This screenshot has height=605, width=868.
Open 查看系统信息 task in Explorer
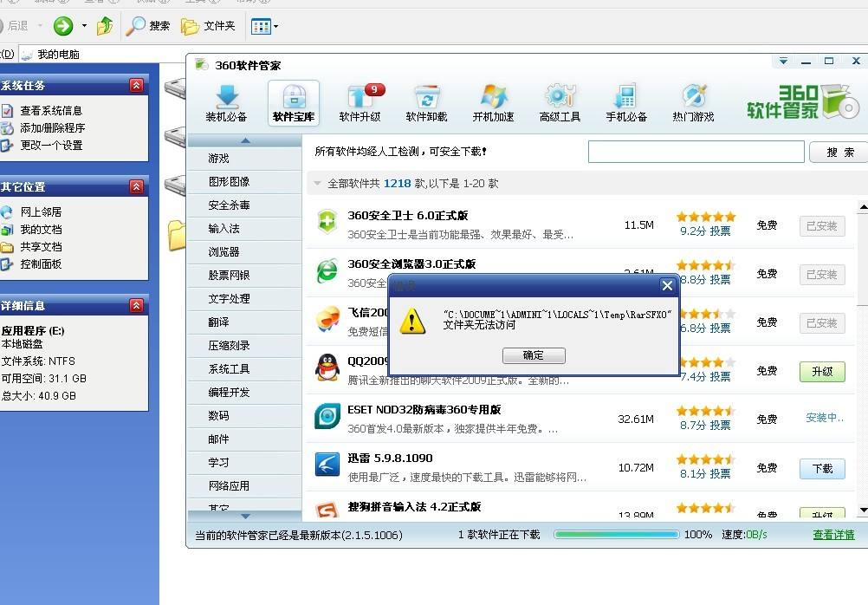click(51, 111)
